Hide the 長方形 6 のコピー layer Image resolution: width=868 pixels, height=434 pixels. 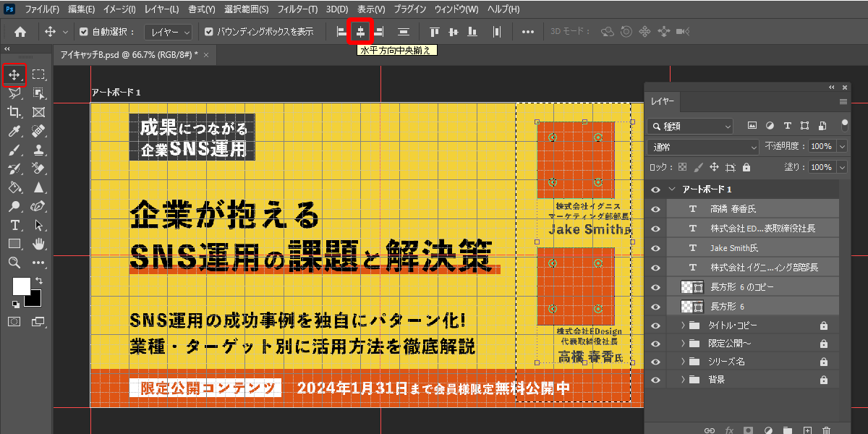click(x=655, y=287)
